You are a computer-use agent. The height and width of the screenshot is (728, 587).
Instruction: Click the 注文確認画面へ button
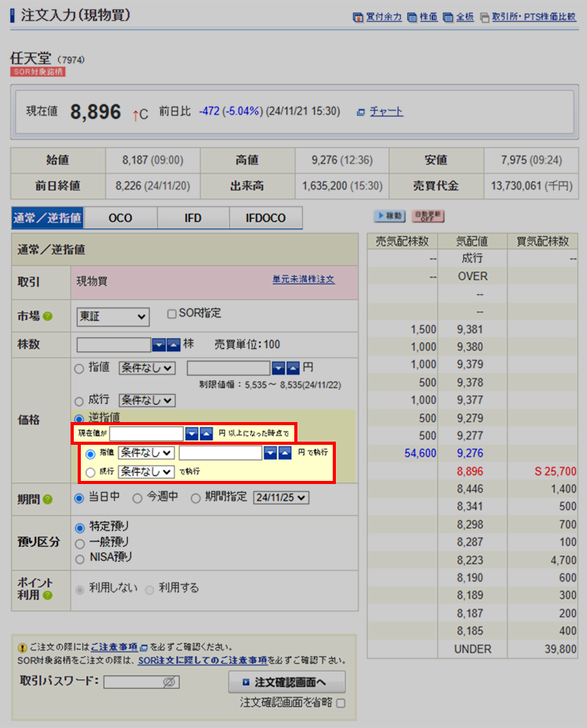coord(286,682)
